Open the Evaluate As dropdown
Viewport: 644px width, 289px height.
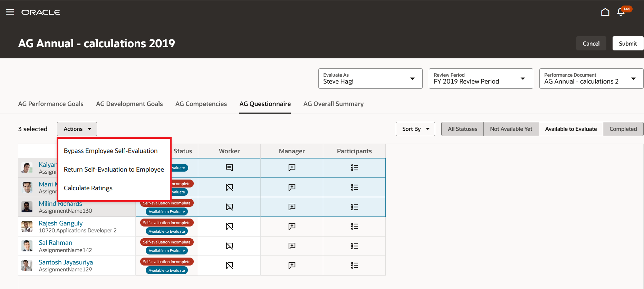pos(370,78)
